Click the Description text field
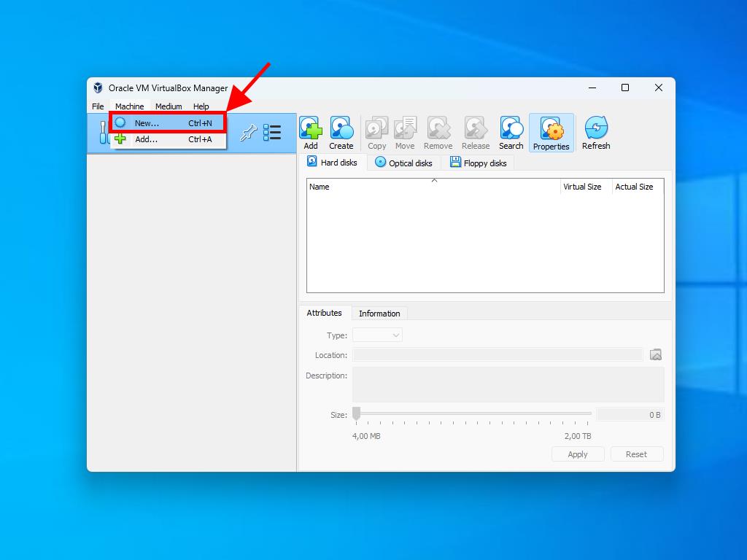The height and width of the screenshot is (560, 747). coord(508,384)
